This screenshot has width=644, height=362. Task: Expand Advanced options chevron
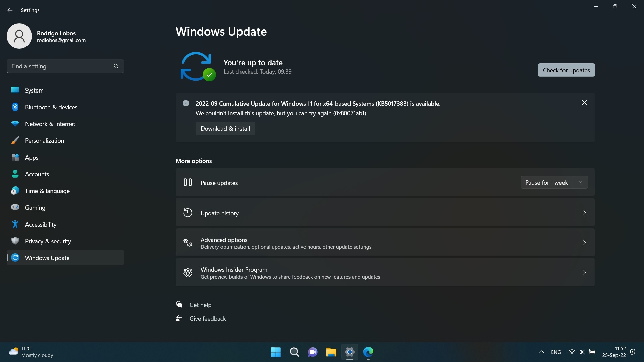[584, 243]
